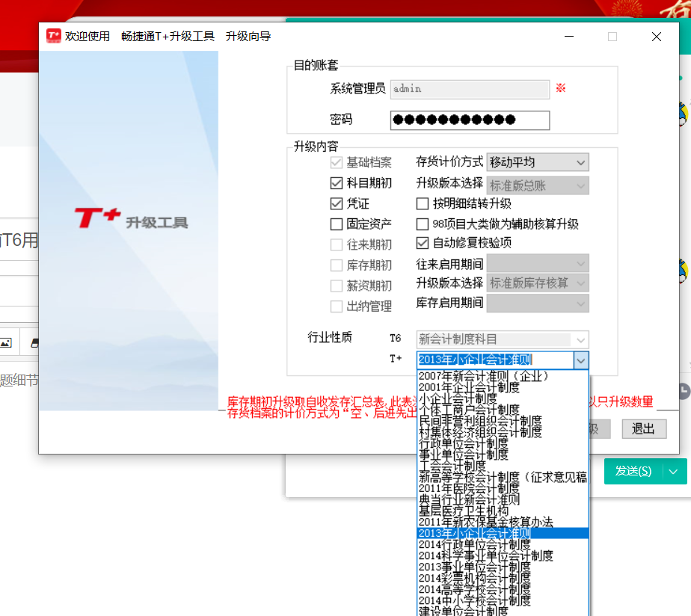
Task: Choose 典当行业新会计准则 option
Action: tap(503, 499)
